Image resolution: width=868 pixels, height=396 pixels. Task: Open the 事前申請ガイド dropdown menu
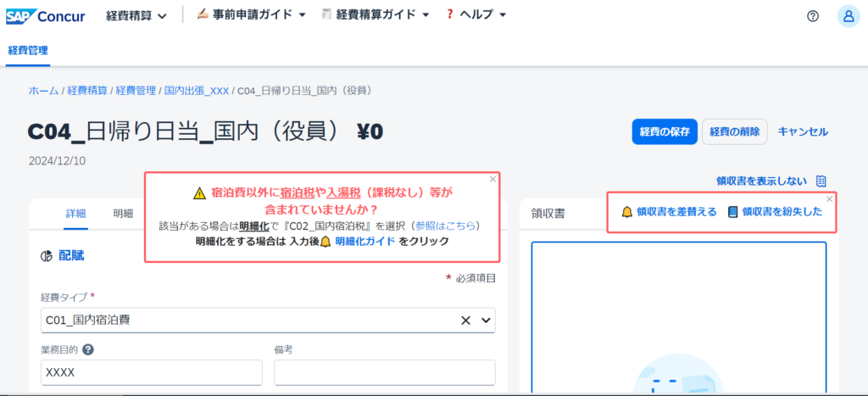click(x=251, y=15)
